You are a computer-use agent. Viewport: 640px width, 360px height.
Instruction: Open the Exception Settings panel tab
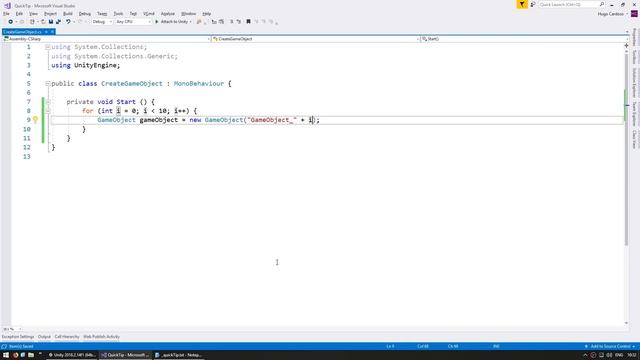pyautogui.click(x=18, y=337)
